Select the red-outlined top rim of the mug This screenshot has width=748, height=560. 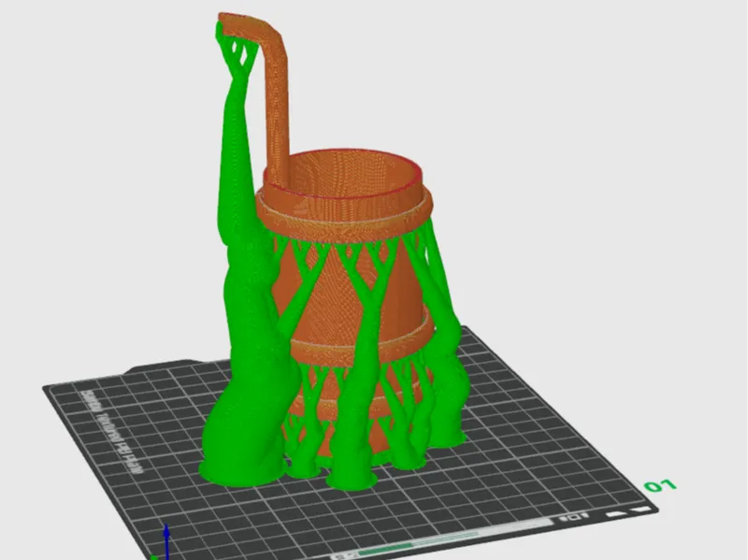click(x=342, y=174)
